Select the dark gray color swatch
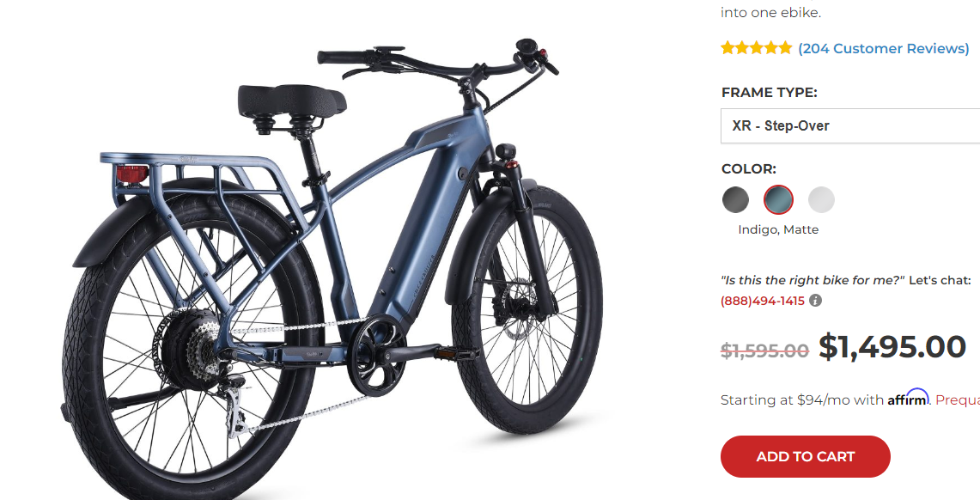This screenshot has width=980, height=500. pos(735,200)
